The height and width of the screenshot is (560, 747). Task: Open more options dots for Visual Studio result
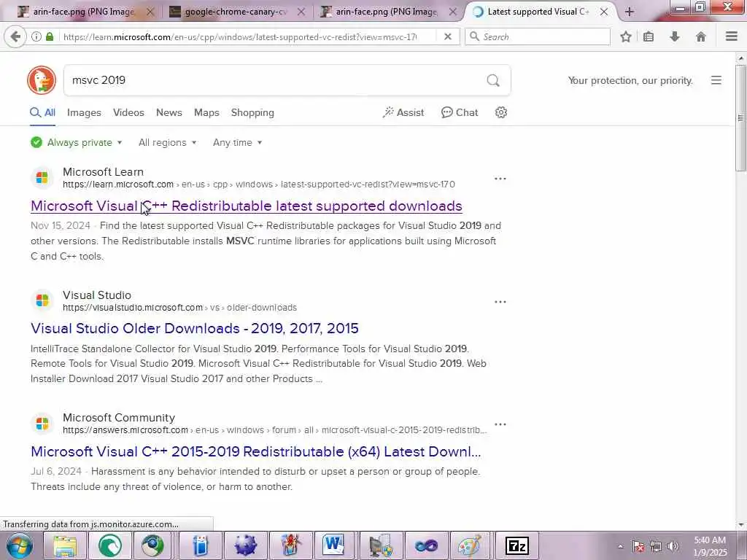pyautogui.click(x=500, y=302)
